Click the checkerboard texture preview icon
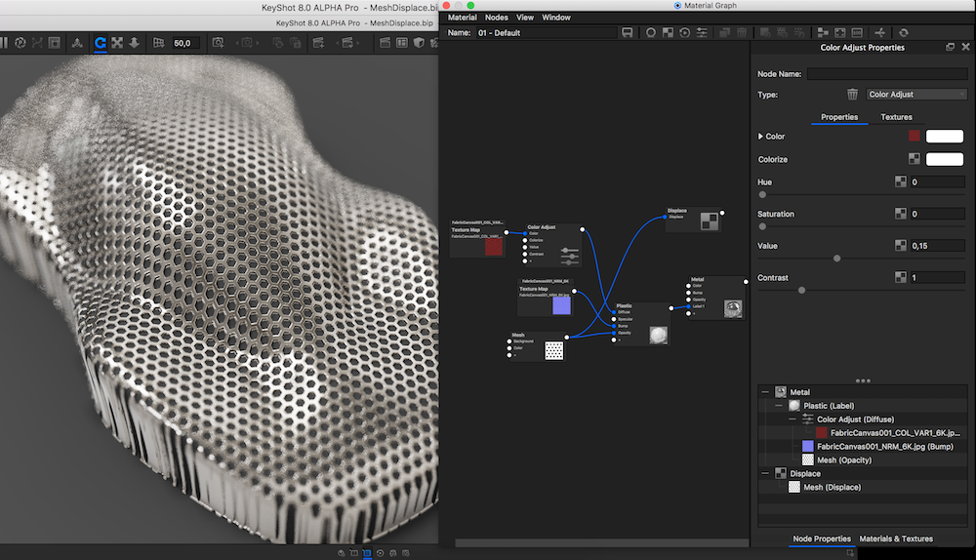This screenshot has width=976, height=560. tap(668, 32)
